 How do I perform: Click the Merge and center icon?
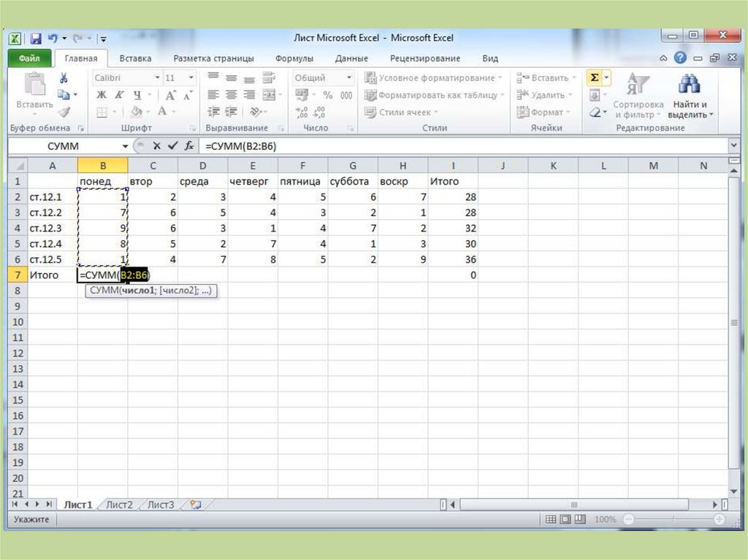[269, 94]
